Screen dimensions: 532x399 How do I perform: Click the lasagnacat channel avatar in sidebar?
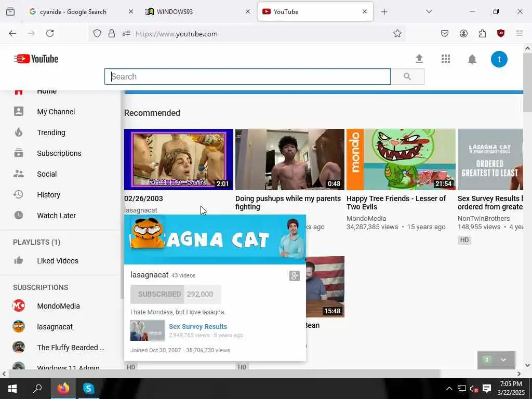point(19,326)
